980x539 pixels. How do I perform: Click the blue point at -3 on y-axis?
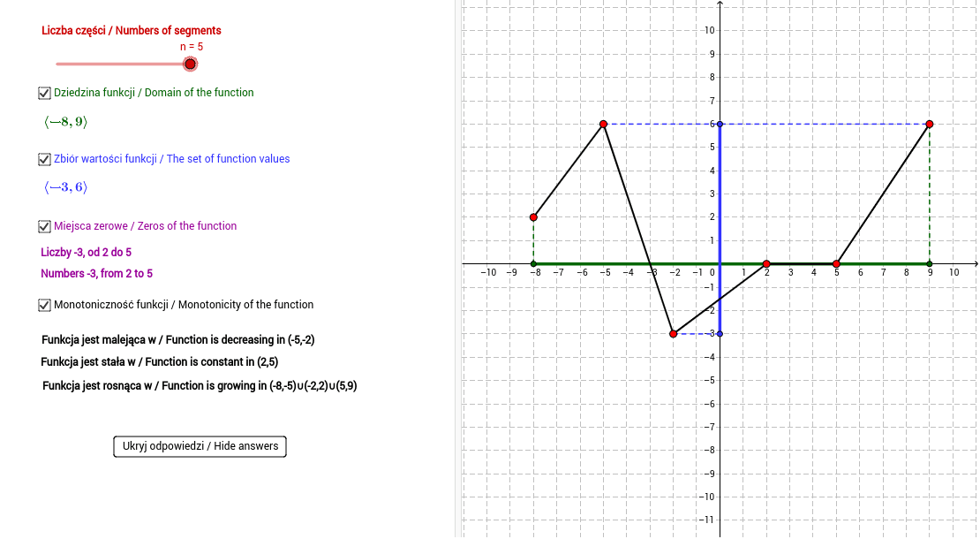[x=720, y=334]
